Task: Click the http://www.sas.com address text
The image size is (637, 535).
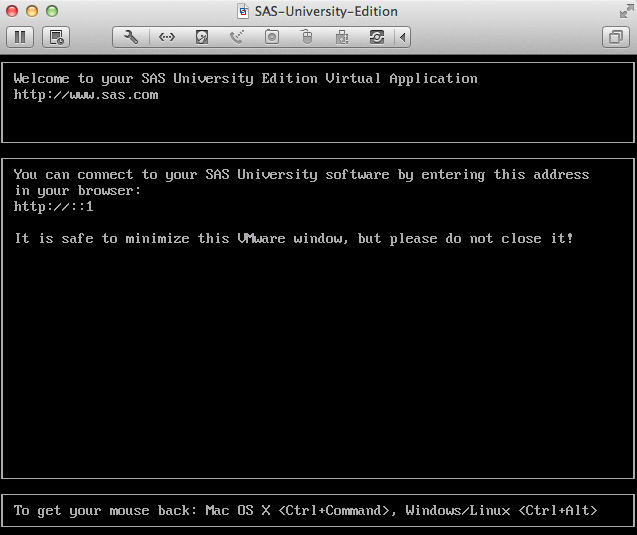Action: coord(86,95)
